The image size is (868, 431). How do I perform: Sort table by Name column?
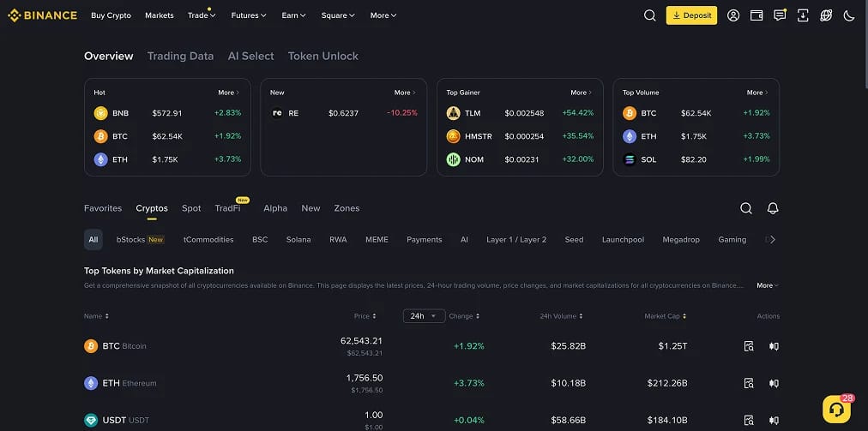coord(96,316)
